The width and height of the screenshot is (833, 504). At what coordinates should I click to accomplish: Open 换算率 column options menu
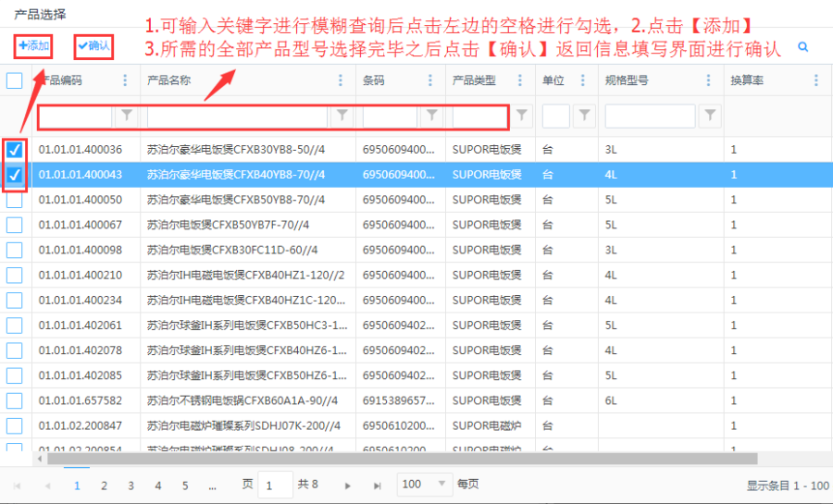click(815, 80)
